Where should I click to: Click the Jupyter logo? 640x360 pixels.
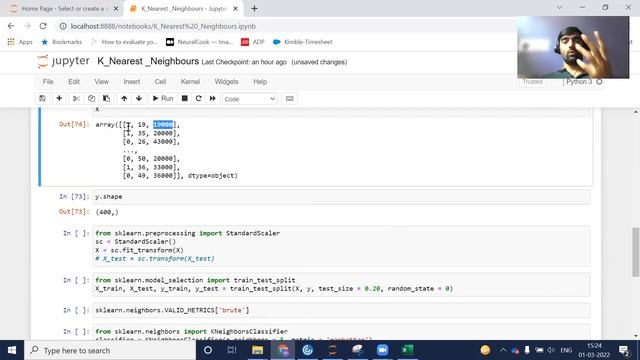tap(63, 61)
